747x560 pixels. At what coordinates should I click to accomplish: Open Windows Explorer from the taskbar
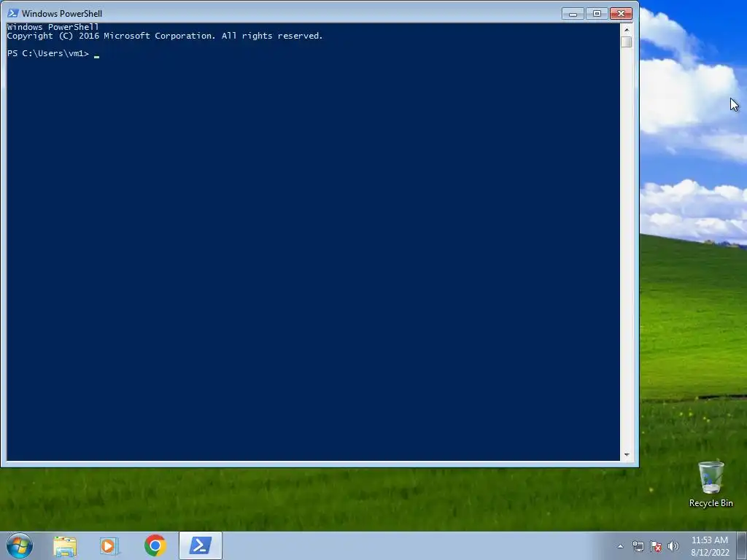tap(65, 545)
